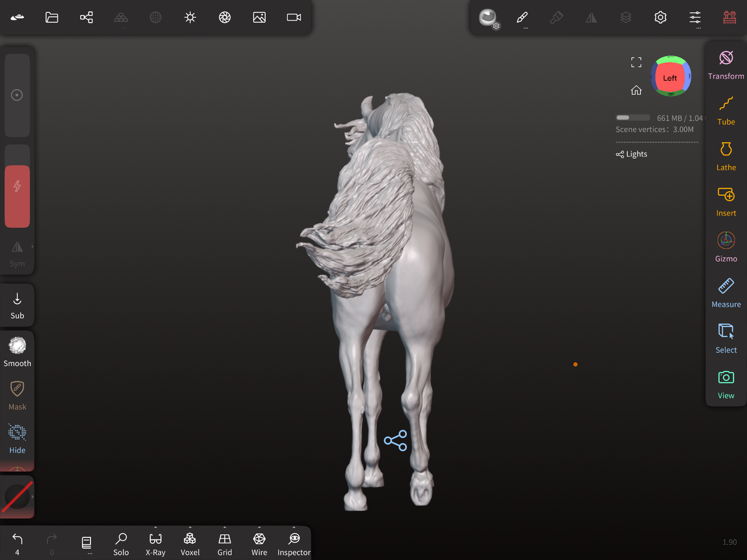Select the Measure tool
Image resolution: width=747 pixels, height=560 pixels.
tap(726, 293)
